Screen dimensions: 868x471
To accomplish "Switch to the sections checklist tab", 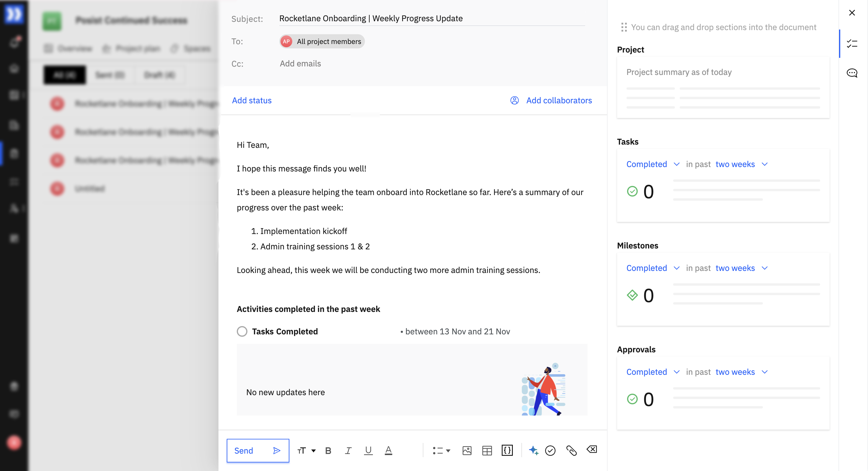I will pos(852,44).
